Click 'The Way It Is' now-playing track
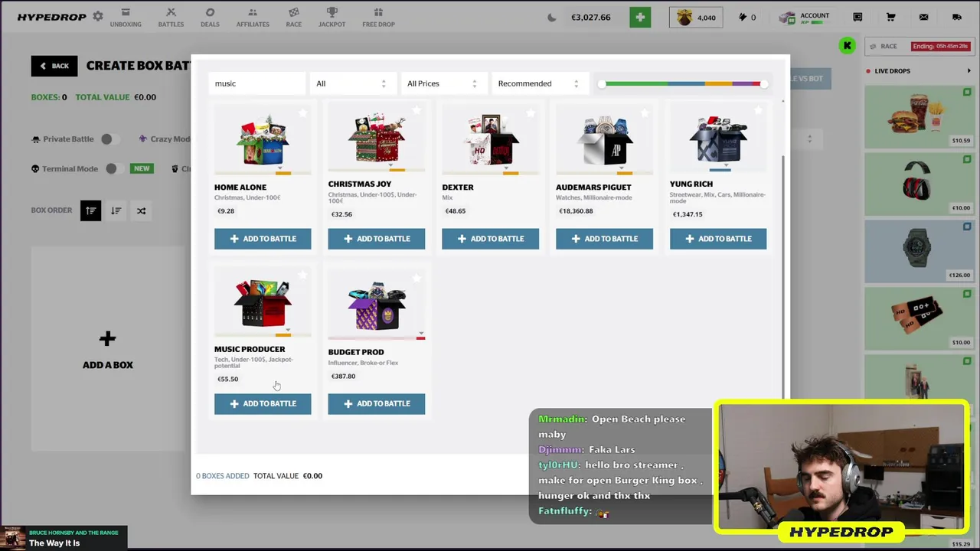This screenshot has width=980, height=551. pyautogui.click(x=54, y=543)
